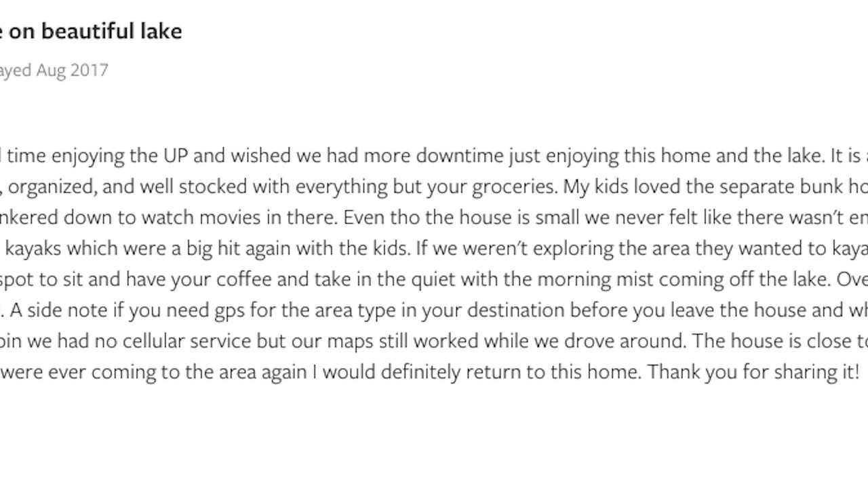868x488 pixels.
Task: Click the word "gps" in the review
Action: click(x=229, y=310)
